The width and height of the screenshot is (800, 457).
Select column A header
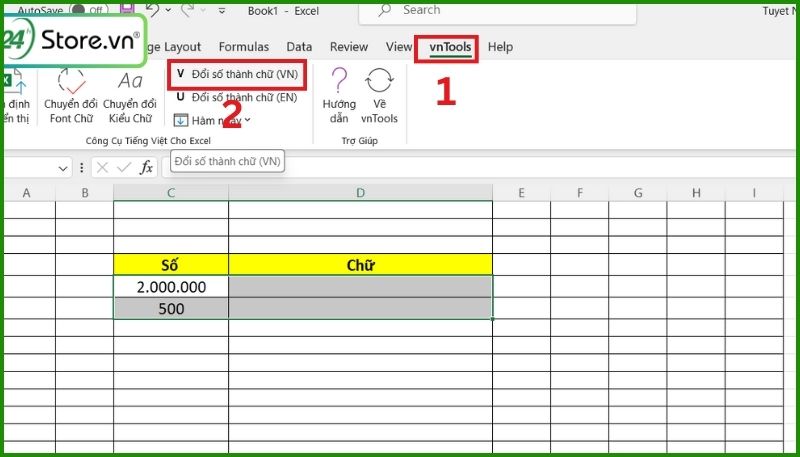point(27,193)
